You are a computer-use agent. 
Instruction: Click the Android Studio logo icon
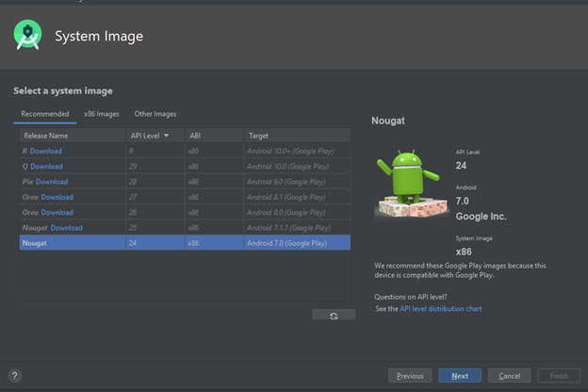[27, 35]
